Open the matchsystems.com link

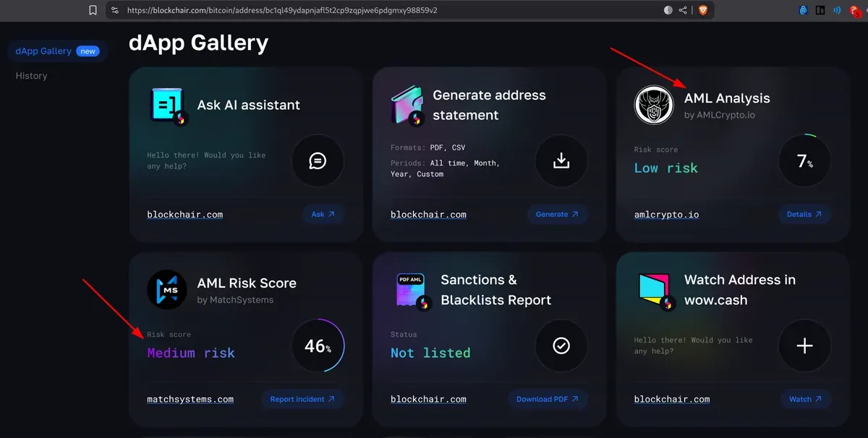190,399
